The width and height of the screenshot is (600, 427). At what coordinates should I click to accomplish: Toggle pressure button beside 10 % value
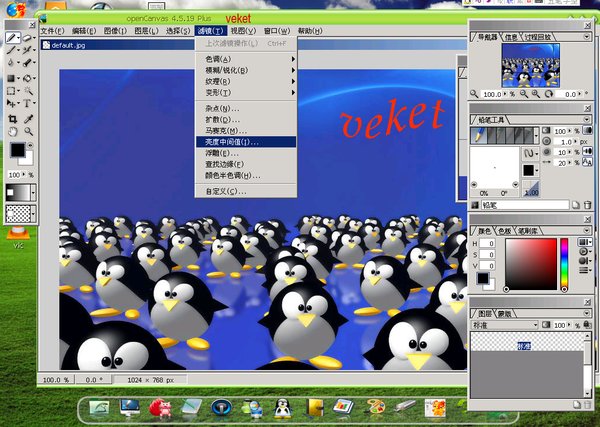click(587, 152)
